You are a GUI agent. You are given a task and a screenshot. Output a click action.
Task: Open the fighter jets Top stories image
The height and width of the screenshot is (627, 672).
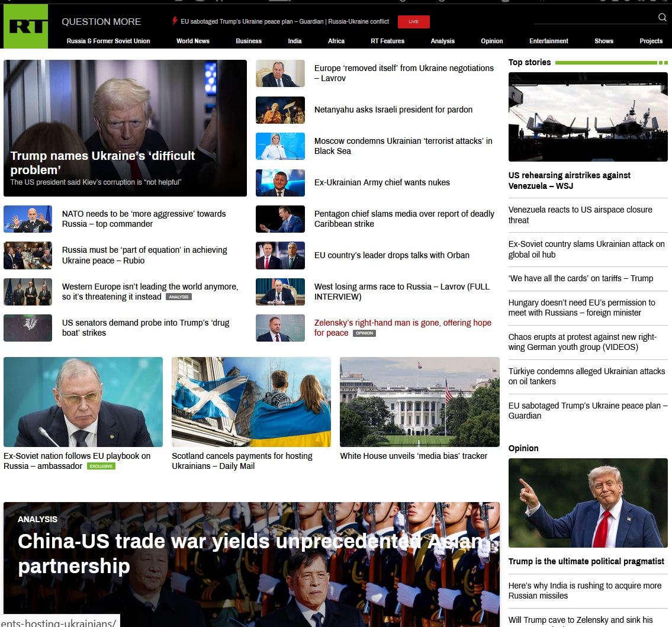pos(588,117)
